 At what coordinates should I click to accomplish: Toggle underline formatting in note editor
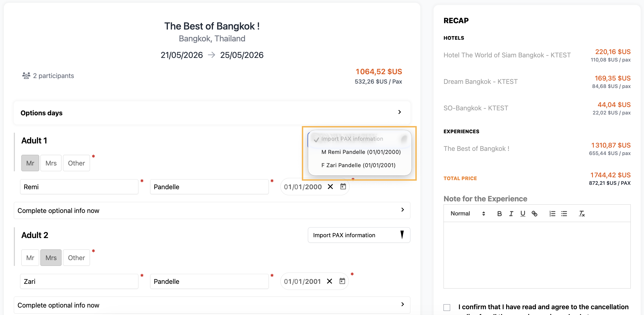click(x=522, y=213)
